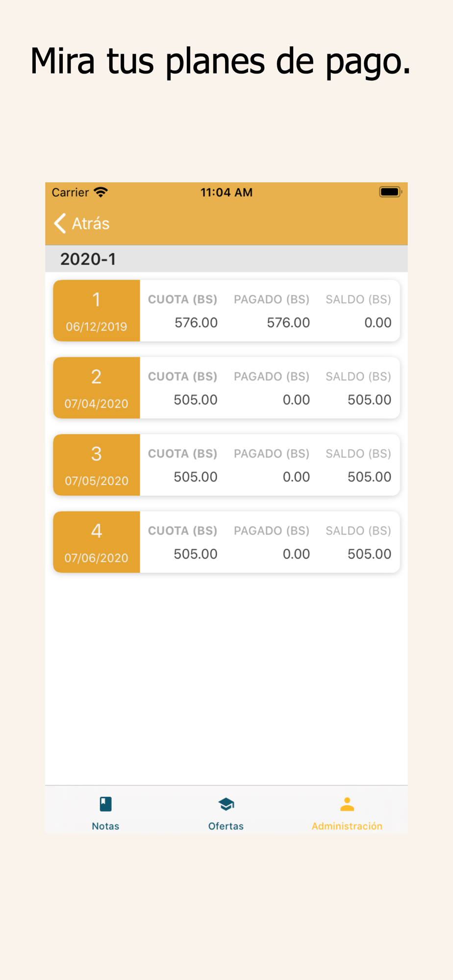Tap the 2020-1 section header
453x980 pixels.
tap(226, 259)
